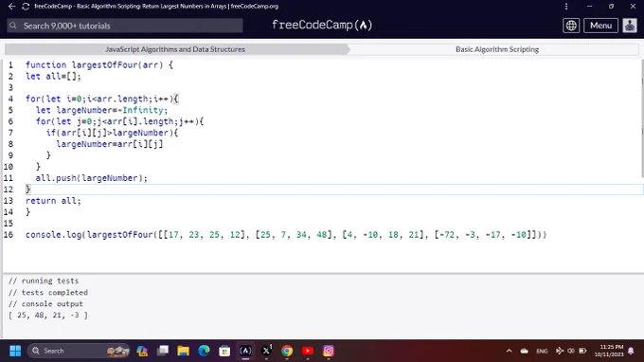Viewport: 644px width, 362px height.
Task: Open notifications bell icon
Action: (632, 351)
